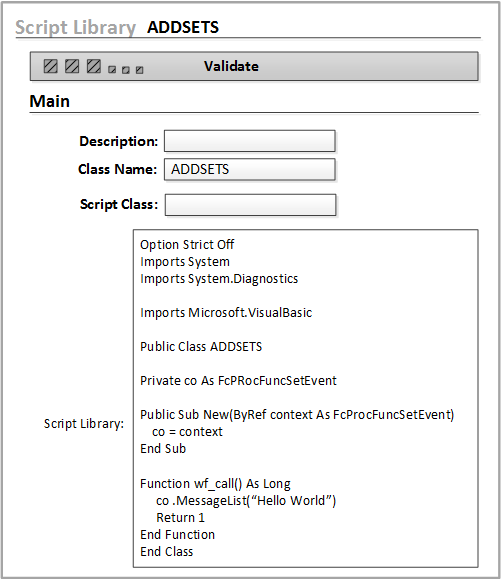
Task: Click the first small hatched toolbar icon
Action: coord(112,70)
